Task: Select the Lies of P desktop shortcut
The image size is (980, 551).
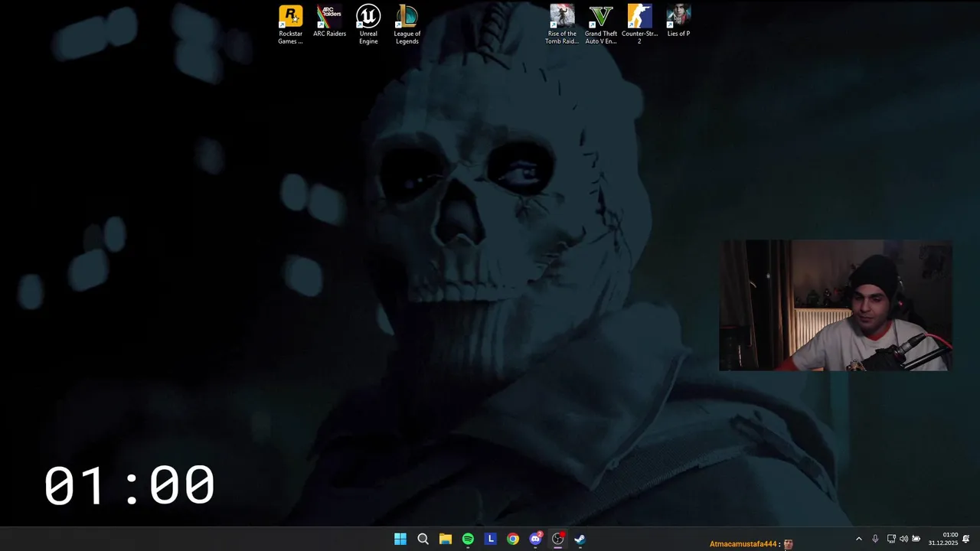Action: coord(678,21)
